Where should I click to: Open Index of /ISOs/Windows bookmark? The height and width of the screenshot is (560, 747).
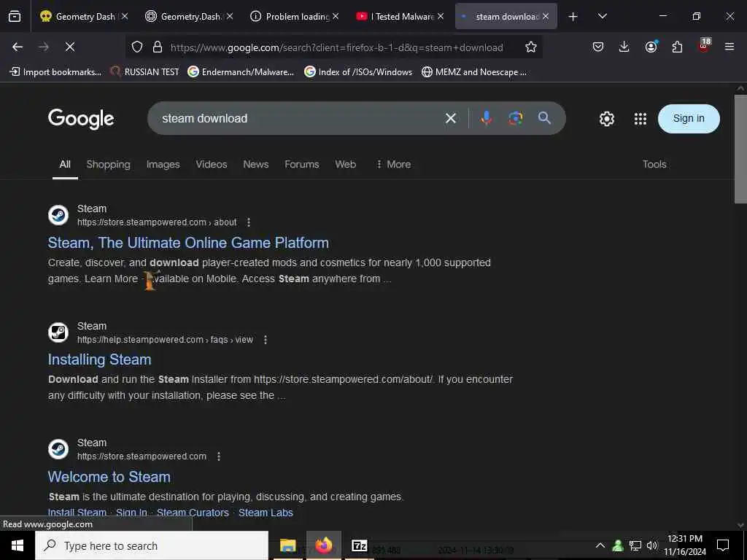[358, 72]
